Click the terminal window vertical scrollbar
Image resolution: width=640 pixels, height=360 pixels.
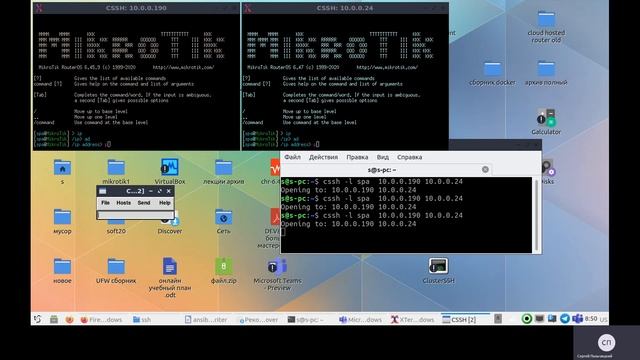(536, 216)
